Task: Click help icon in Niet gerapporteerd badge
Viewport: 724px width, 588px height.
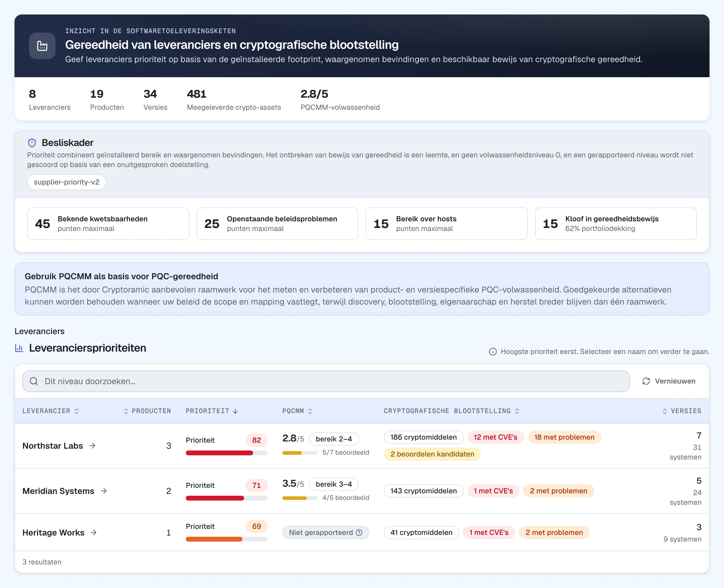Action: [x=359, y=533]
